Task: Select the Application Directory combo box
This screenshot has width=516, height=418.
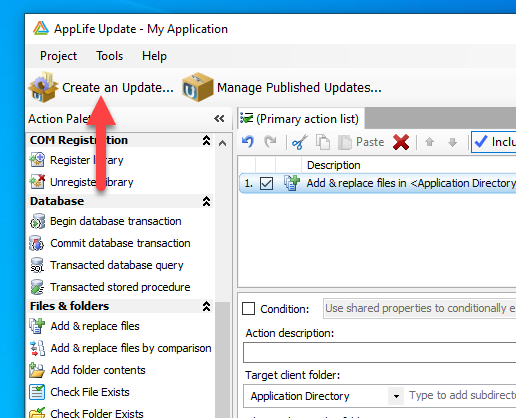Action: click(x=324, y=396)
